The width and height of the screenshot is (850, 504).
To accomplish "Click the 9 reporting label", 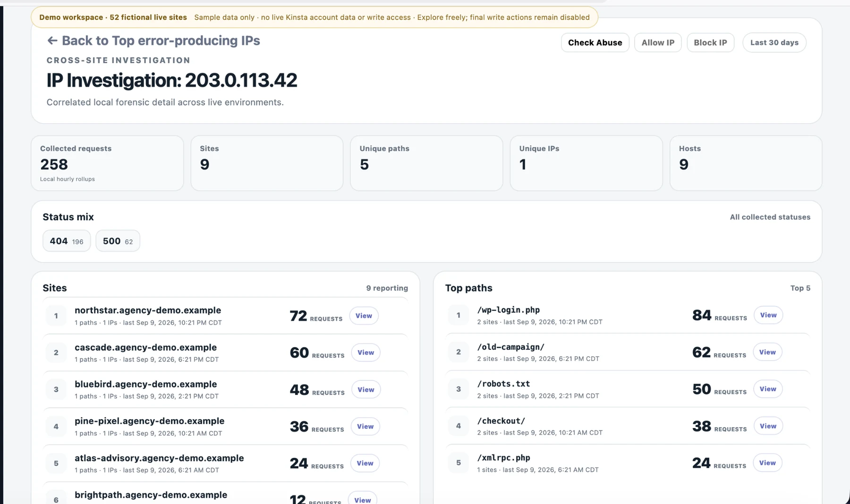I will point(387,288).
